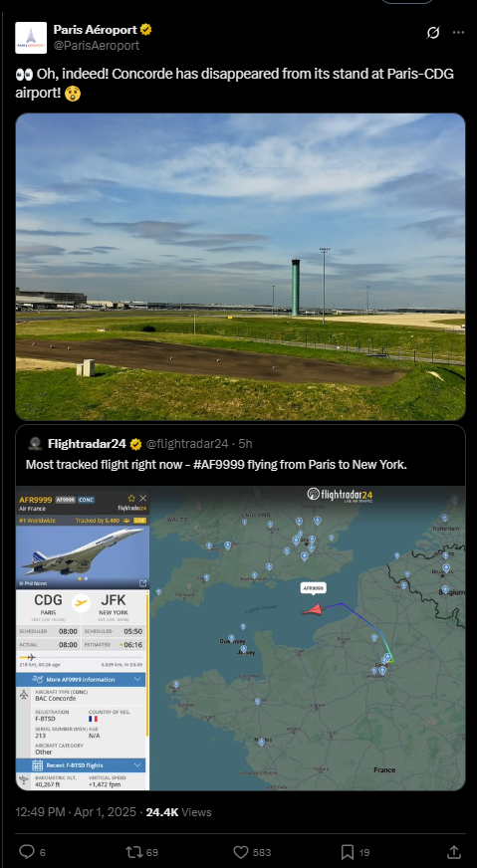The height and width of the screenshot is (868, 477).
Task: Click the reply speech bubble icon
Action: [27, 851]
